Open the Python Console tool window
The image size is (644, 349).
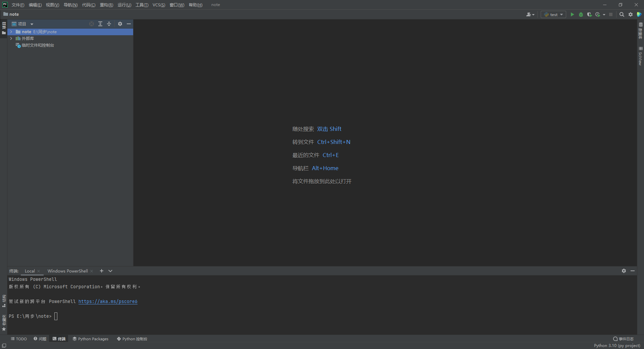tap(132, 339)
